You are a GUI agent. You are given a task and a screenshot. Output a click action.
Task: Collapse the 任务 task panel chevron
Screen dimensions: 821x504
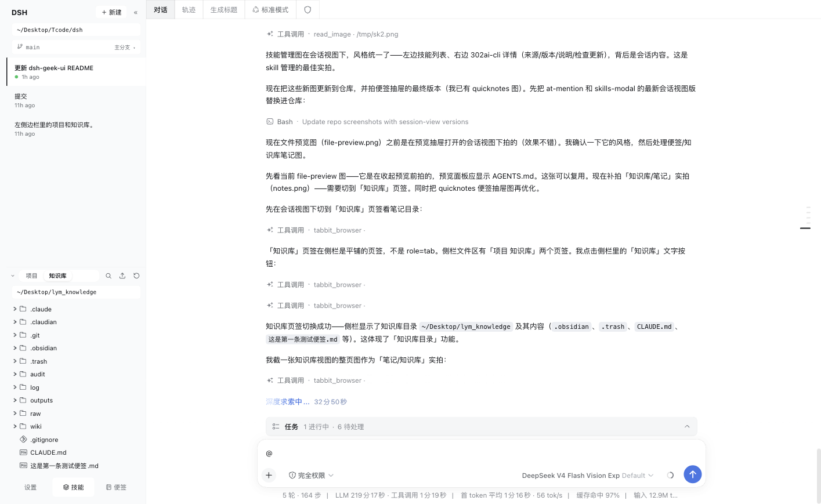(687, 427)
